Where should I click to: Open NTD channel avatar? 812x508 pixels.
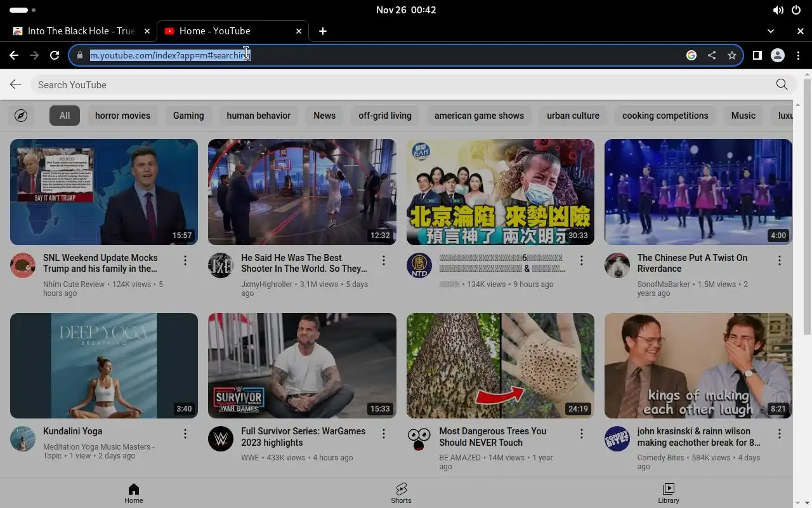pyautogui.click(x=419, y=265)
